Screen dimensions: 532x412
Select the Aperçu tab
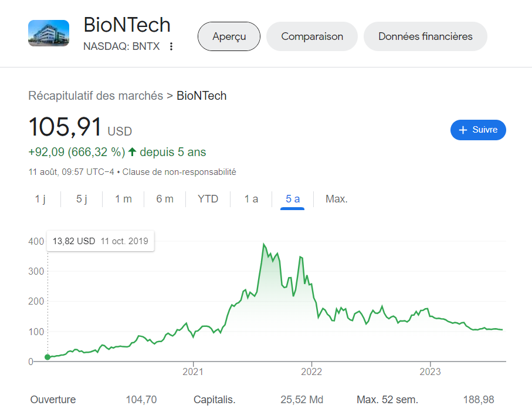coord(229,36)
